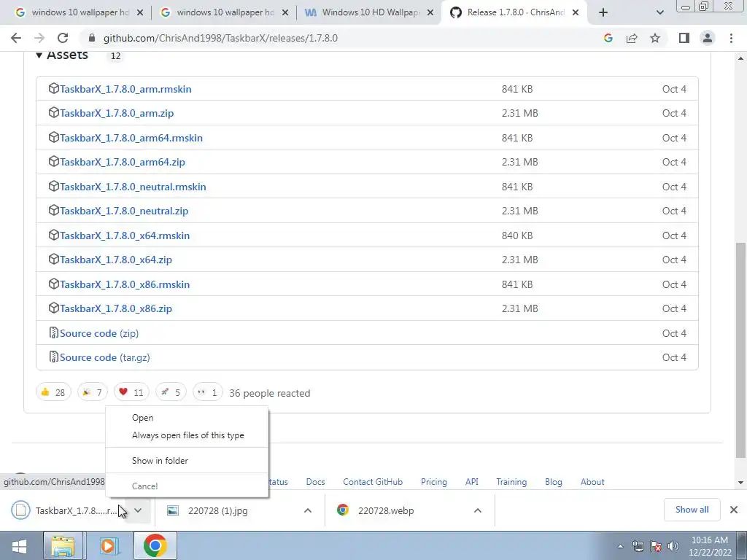Download TaskbarX_1.7.8.0_neutral.rmskin

(133, 187)
